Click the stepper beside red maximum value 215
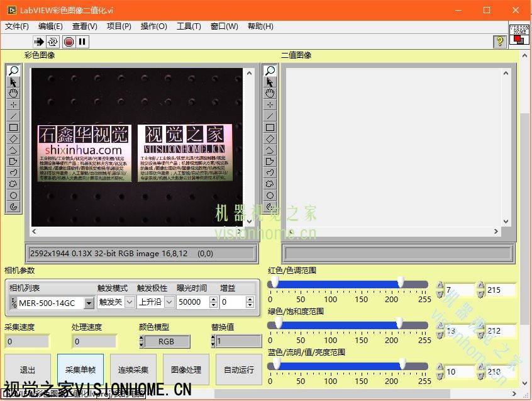The width and height of the screenshot is (532, 401). tap(480, 290)
